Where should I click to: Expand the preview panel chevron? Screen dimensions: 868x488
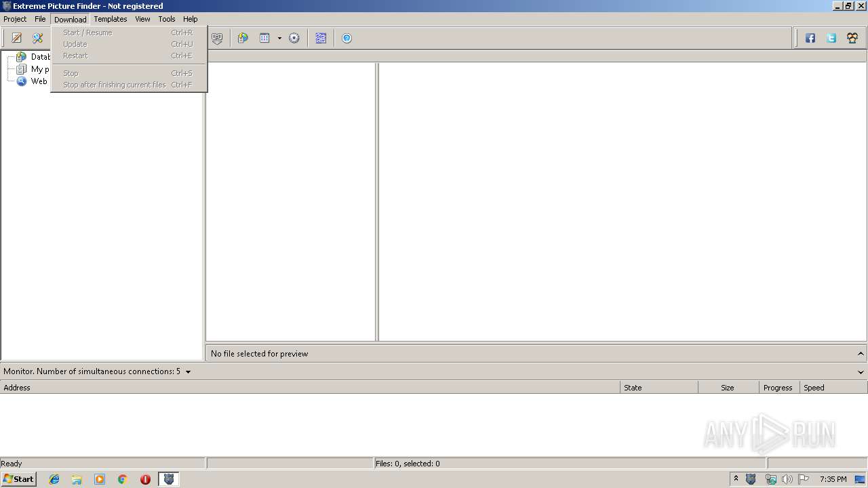(x=861, y=354)
